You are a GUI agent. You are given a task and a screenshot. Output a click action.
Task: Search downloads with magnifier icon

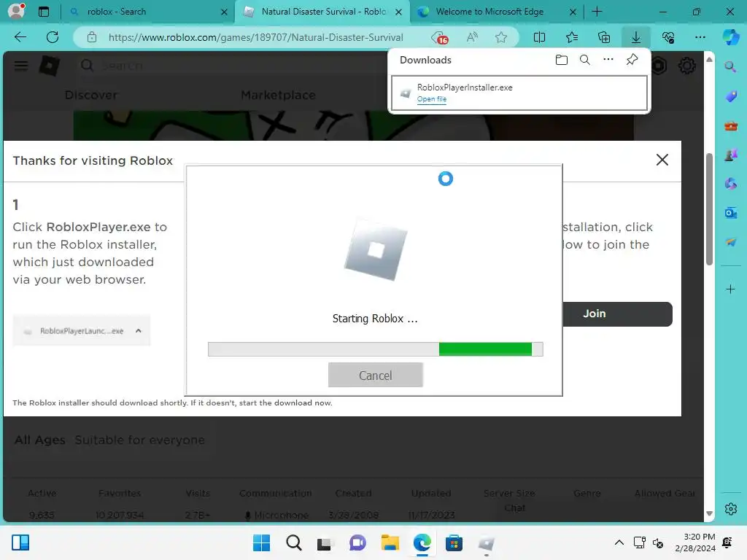(584, 60)
